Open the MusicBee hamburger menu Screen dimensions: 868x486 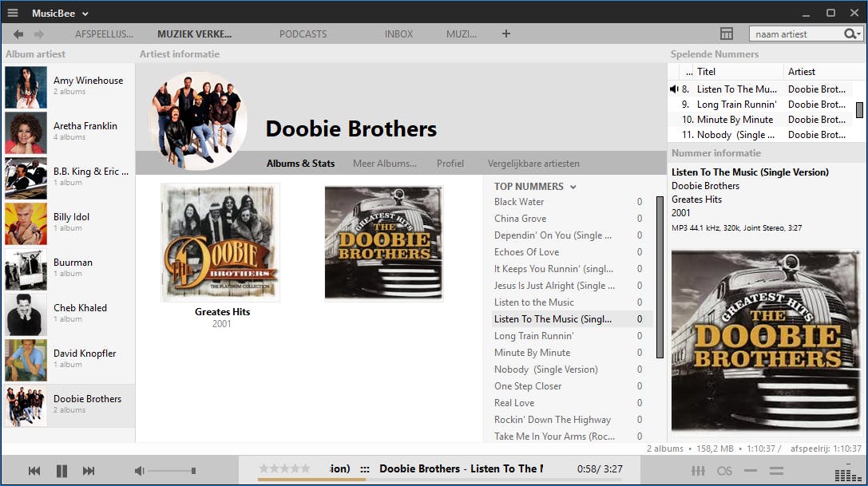pyautogui.click(x=13, y=13)
